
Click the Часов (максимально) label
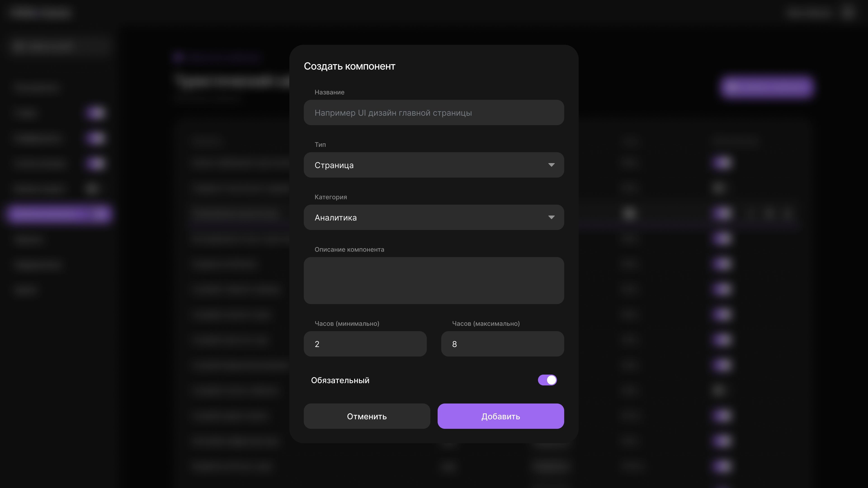486,324
